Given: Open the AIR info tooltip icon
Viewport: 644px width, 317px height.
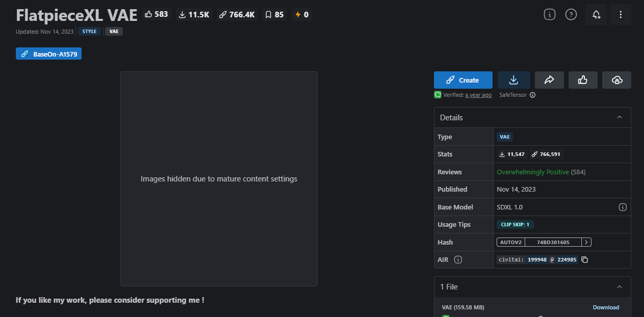Looking at the screenshot, I should coord(458,260).
